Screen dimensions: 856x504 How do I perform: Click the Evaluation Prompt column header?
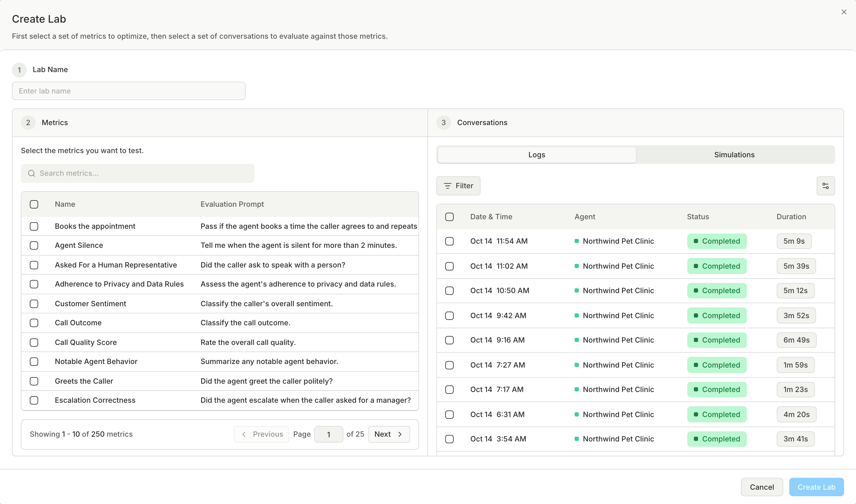click(x=232, y=204)
